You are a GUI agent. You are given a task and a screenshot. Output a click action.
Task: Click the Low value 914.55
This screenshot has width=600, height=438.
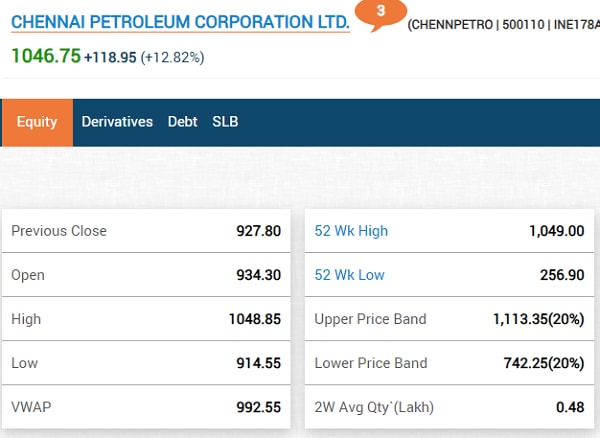[x=258, y=363]
